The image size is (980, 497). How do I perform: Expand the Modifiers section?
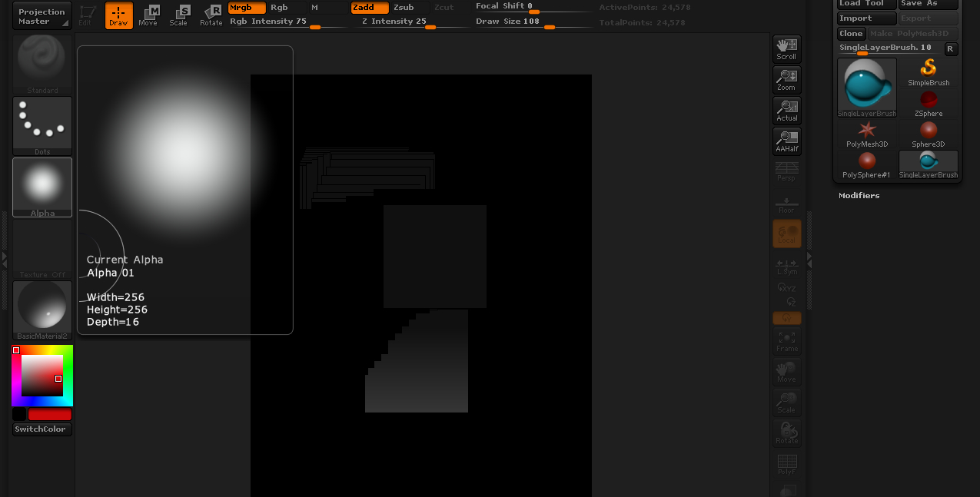[859, 196]
